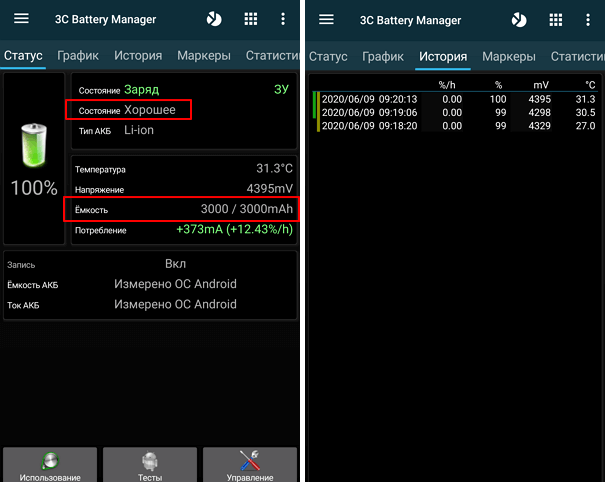Switch to График tab in left screen
The width and height of the screenshot is (605, 482).
(78, 56)
